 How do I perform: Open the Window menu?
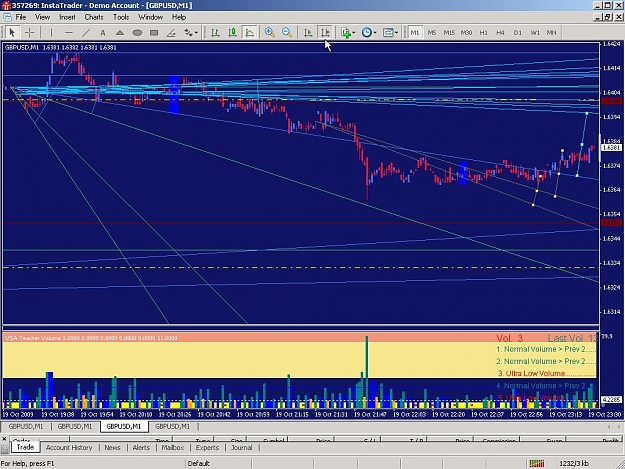[x=150, y=17]
